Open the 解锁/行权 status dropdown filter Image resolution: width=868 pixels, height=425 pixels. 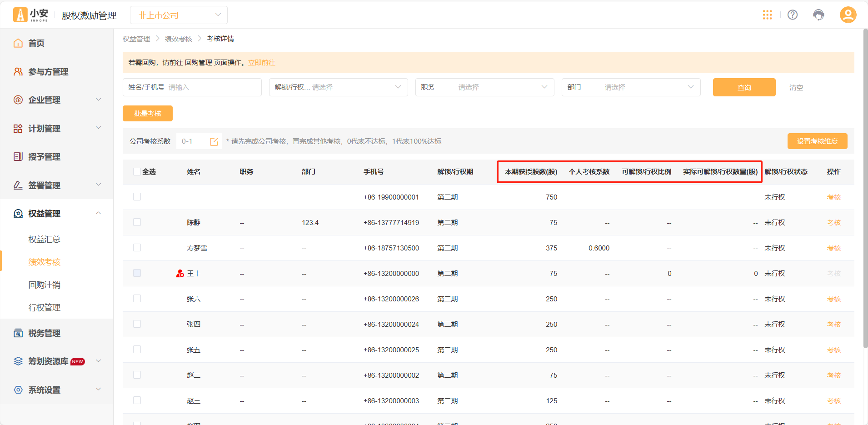tap(338, 87)
